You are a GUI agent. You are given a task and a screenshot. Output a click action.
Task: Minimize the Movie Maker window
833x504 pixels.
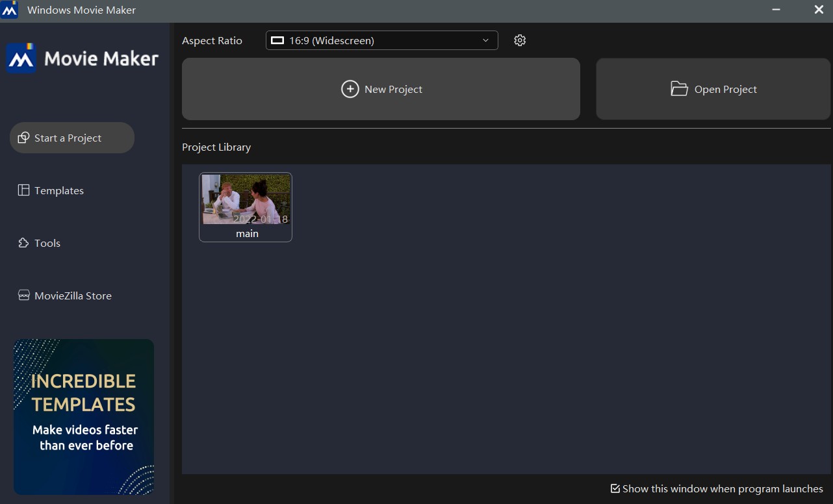776,10
